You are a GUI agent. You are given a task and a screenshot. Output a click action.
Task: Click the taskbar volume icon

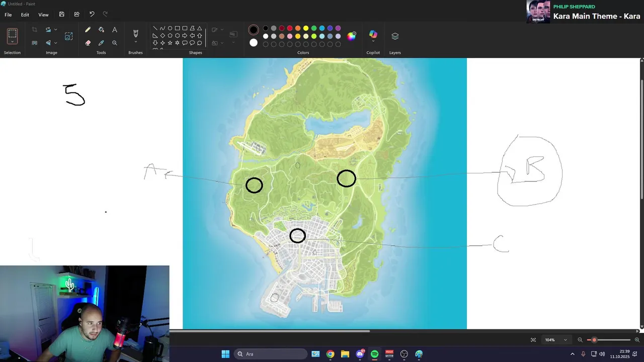click(602, 354)
